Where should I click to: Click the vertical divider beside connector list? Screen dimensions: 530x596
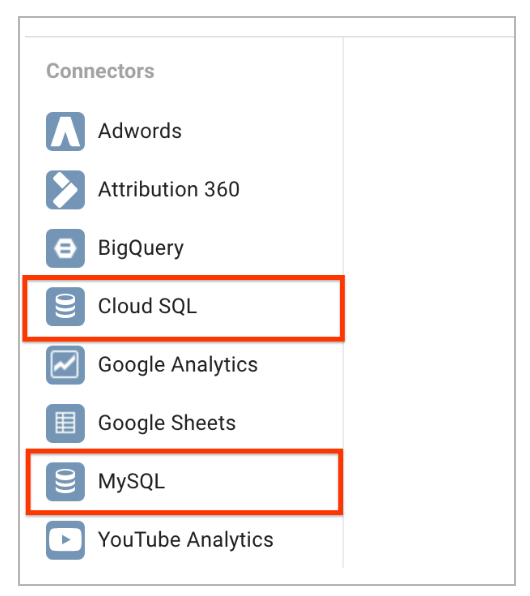(x=343, y=302)
